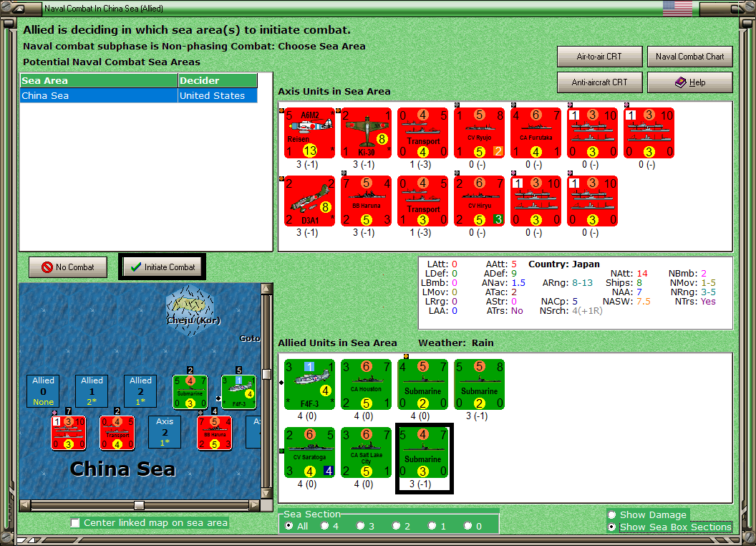Open the Naval Combat Chart
The height and width of the screenshot is (546, 756).
(689, 57)
